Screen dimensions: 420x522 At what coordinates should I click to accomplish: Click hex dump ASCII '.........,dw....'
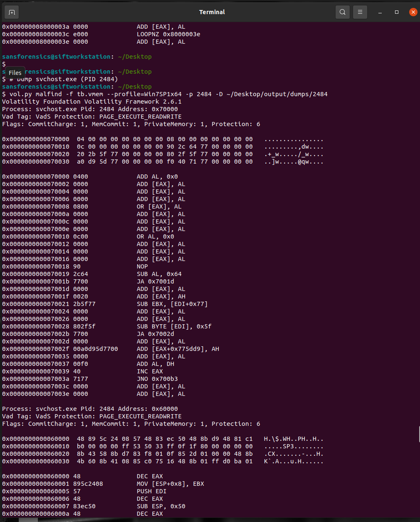[294, 147]
